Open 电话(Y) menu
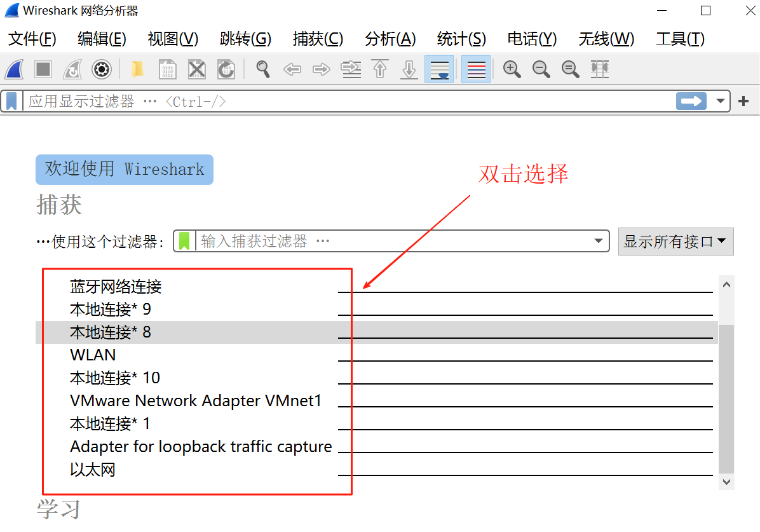The width and height of the screenshot is (760, 532). [x=532, y=39]
